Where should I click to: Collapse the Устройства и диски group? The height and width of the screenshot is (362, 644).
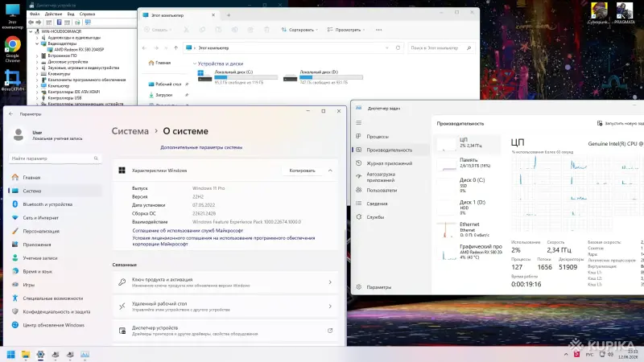pos(195,64)
